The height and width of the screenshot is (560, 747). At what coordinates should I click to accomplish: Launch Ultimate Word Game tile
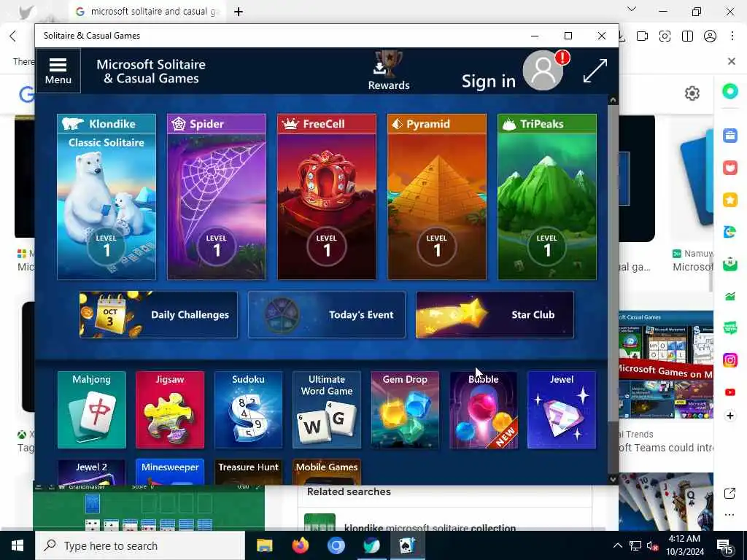(x=327, y=410)
